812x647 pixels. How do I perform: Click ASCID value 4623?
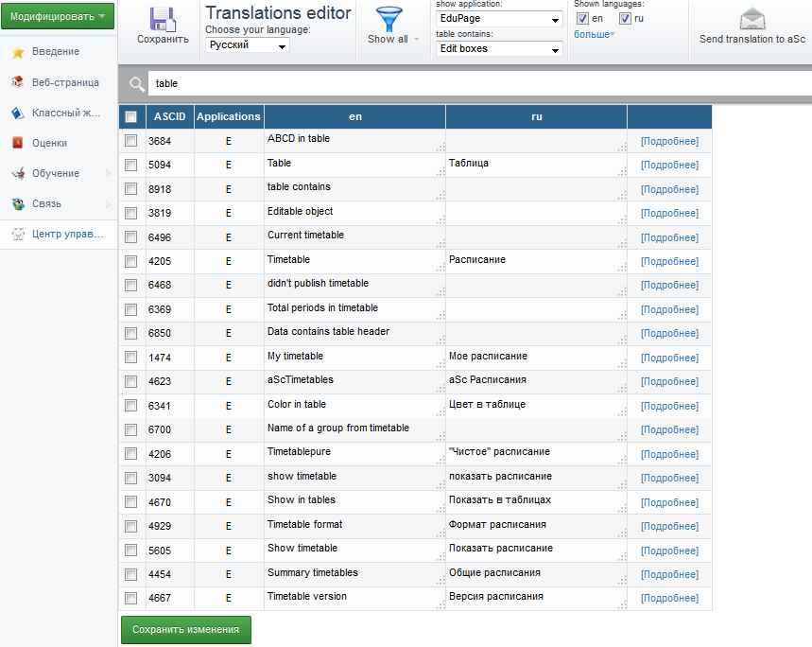pos(160,381)
